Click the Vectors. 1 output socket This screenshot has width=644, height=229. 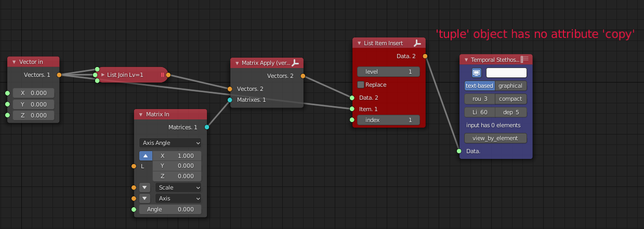pos(59,75)
